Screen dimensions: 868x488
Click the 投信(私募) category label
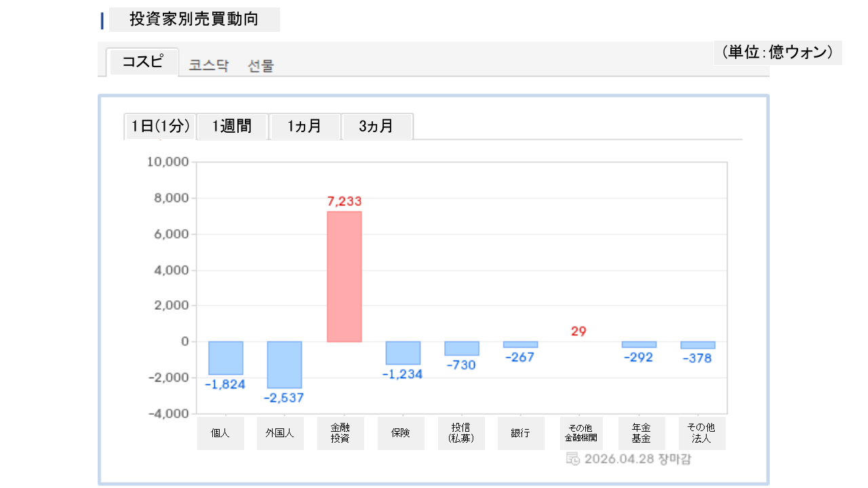click(x=461, y=433)
